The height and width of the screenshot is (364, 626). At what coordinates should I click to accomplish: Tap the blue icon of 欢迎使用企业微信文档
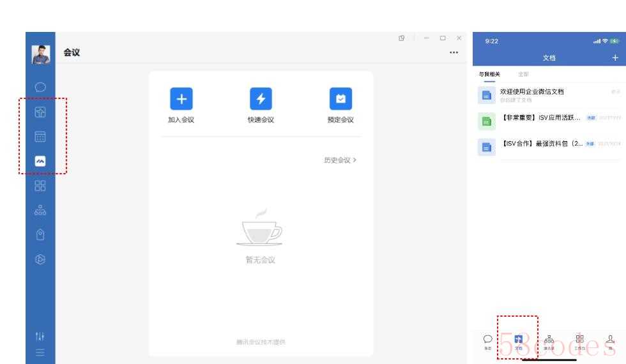pyautogui.click(x=487, y=95)
